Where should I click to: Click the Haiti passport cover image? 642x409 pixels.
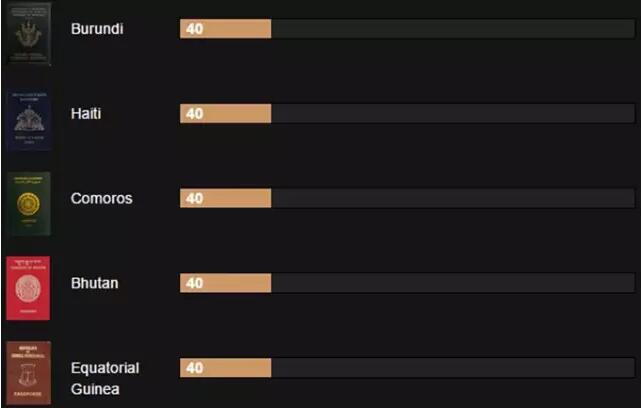[x=28, y=119]
